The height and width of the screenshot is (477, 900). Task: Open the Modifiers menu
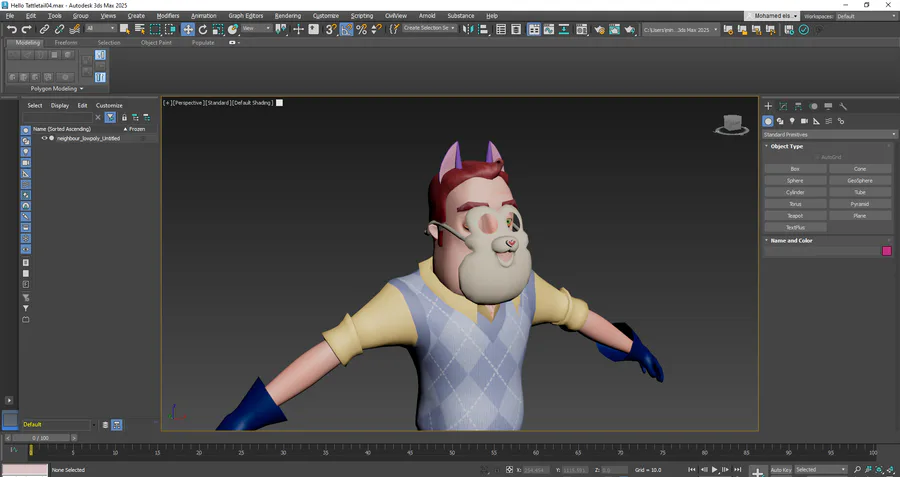tap(168, 15)
